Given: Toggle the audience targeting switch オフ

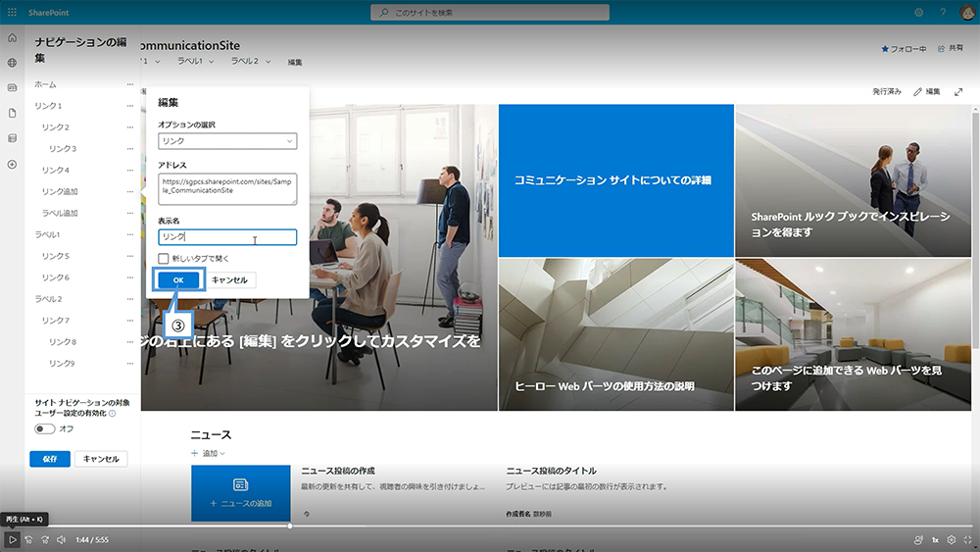Looking at the screenshot, I should click(x=44, y=428).
